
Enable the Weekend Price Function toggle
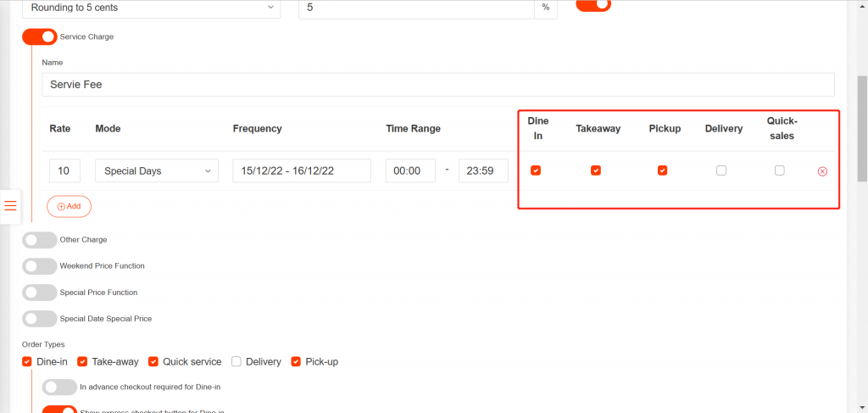point(39,266)
